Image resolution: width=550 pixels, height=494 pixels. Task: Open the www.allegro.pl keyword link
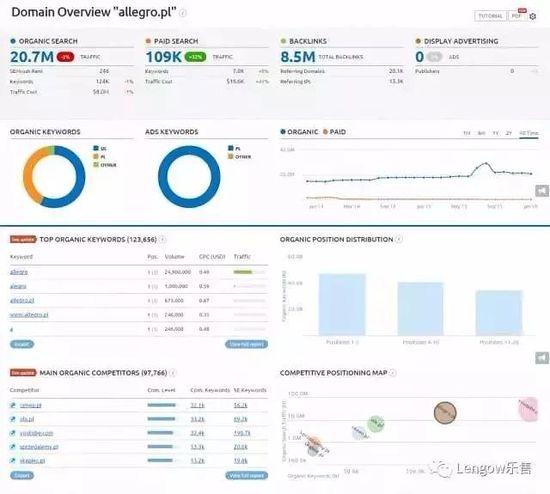(x=29, y=315)
